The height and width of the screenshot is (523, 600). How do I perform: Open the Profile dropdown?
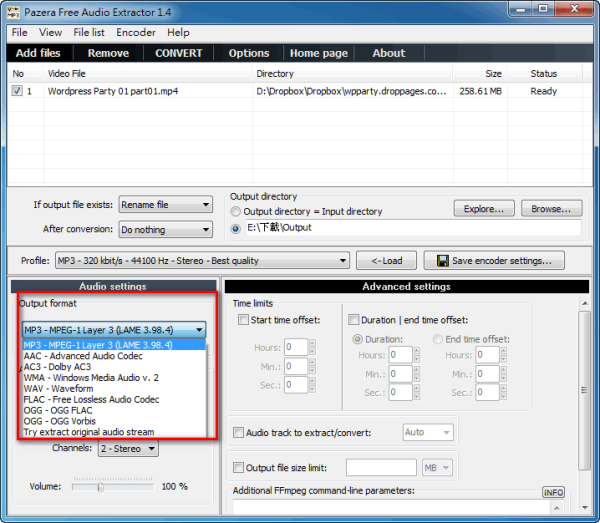point(202,261)
